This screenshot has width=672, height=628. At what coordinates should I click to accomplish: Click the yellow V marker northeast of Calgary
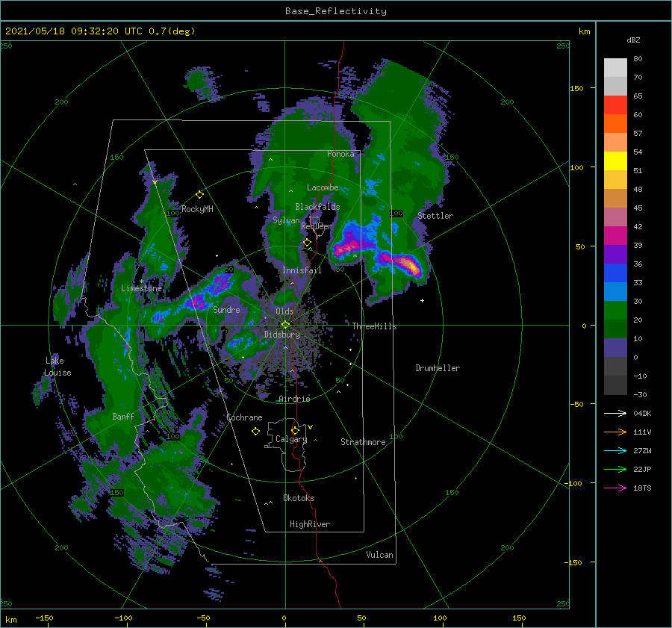(311, 427)
